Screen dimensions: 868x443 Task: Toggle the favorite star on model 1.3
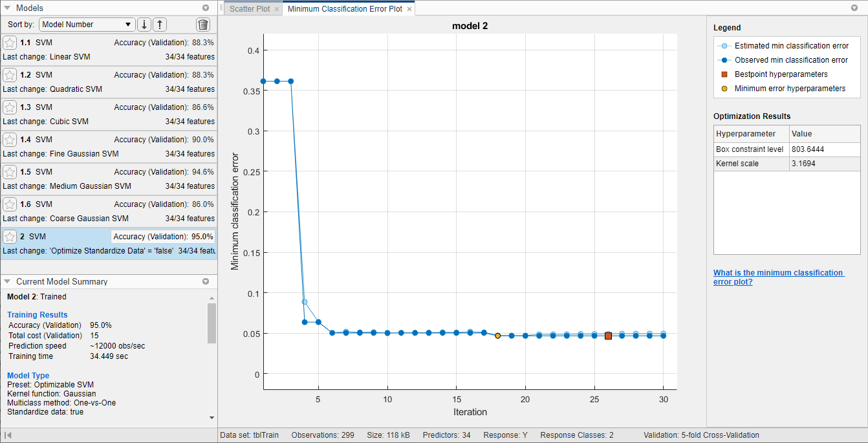(x=10, y=107)
